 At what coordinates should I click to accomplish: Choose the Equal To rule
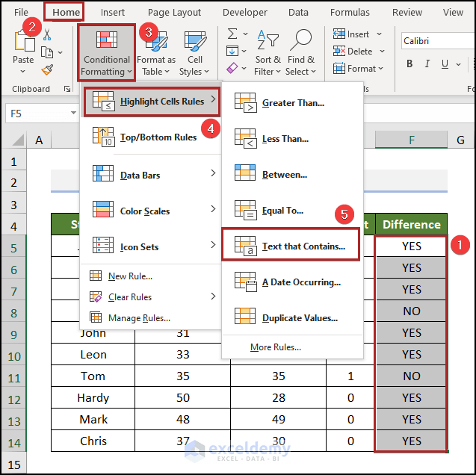tap(292, 211)
